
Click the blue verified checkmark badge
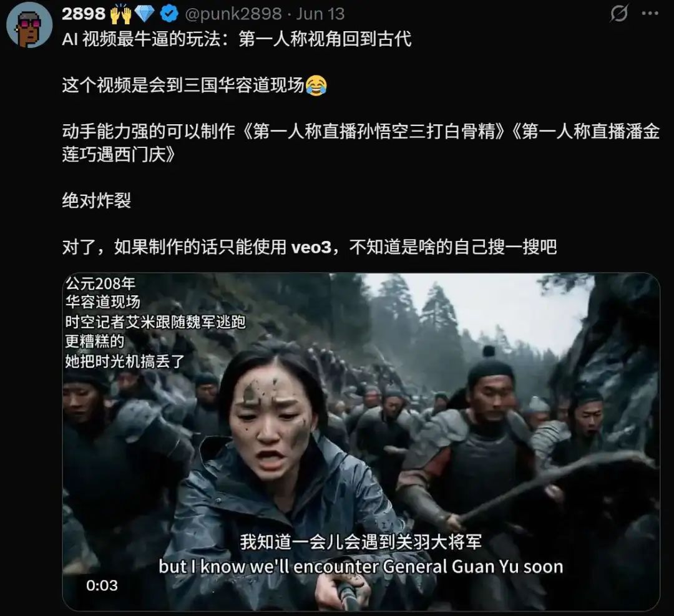[169, 14]
